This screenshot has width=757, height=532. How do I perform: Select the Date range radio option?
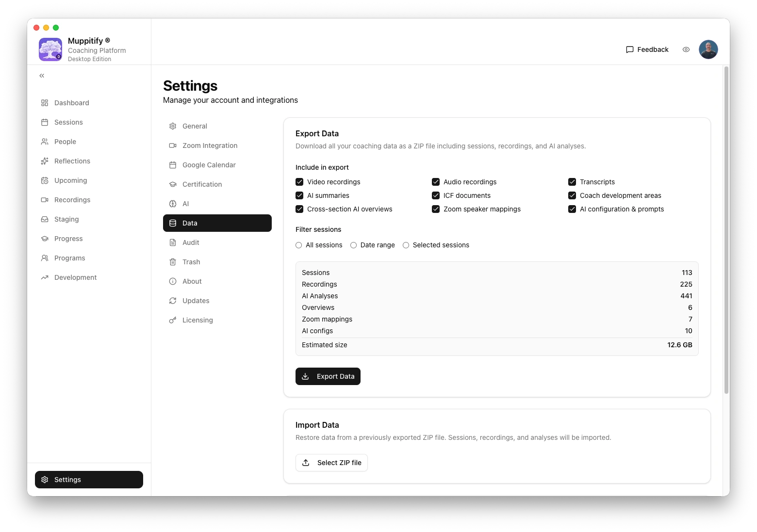tap(354, 245)
